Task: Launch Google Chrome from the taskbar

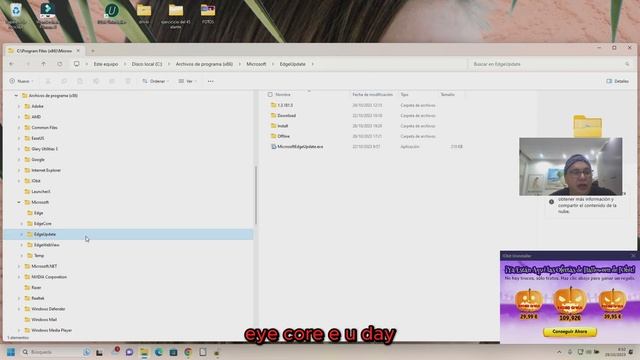Action: point(188,352)
